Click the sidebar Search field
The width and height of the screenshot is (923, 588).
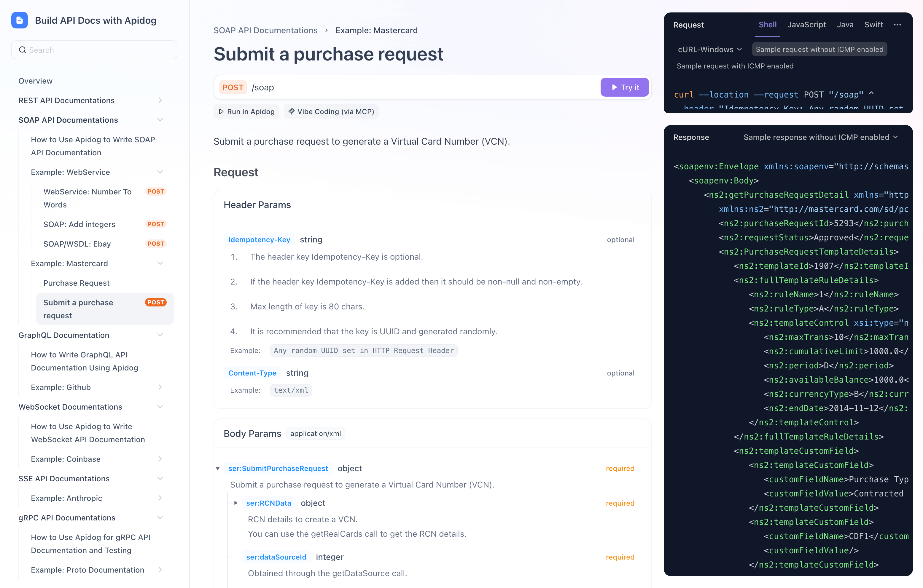tap(94, 50)
